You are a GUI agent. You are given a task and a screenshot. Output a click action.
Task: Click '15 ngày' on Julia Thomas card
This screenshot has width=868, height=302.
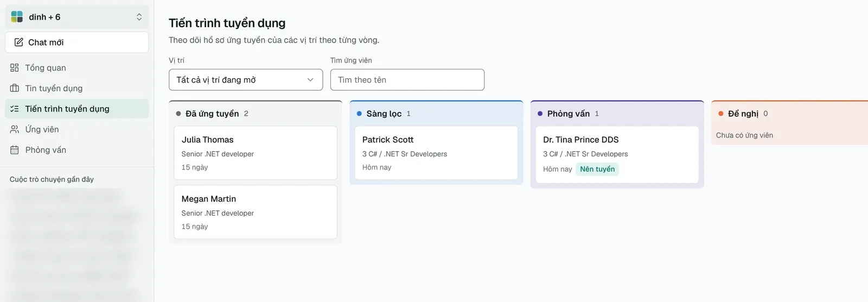(195, 167)
